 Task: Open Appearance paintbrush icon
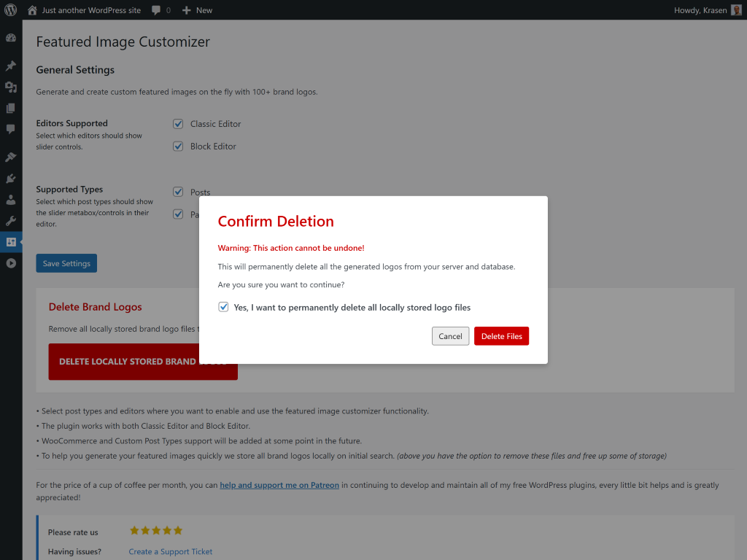[x=11, y=157]
